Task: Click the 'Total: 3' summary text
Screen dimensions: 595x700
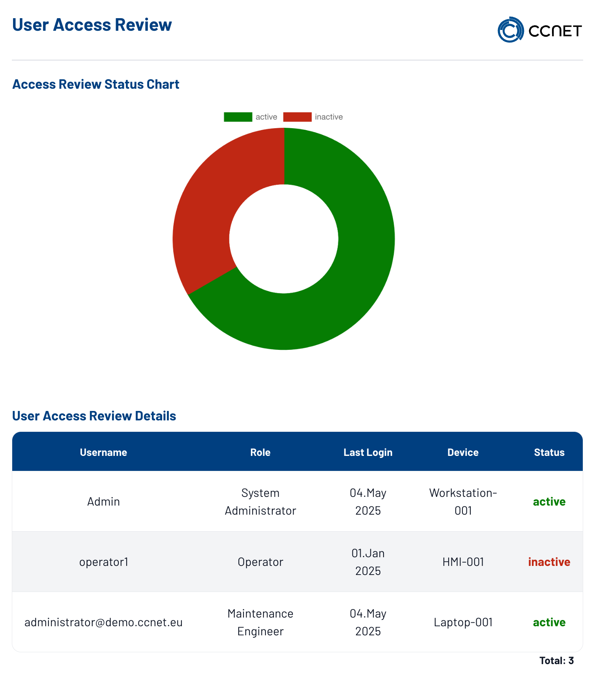Action: [x=557, y=661]
